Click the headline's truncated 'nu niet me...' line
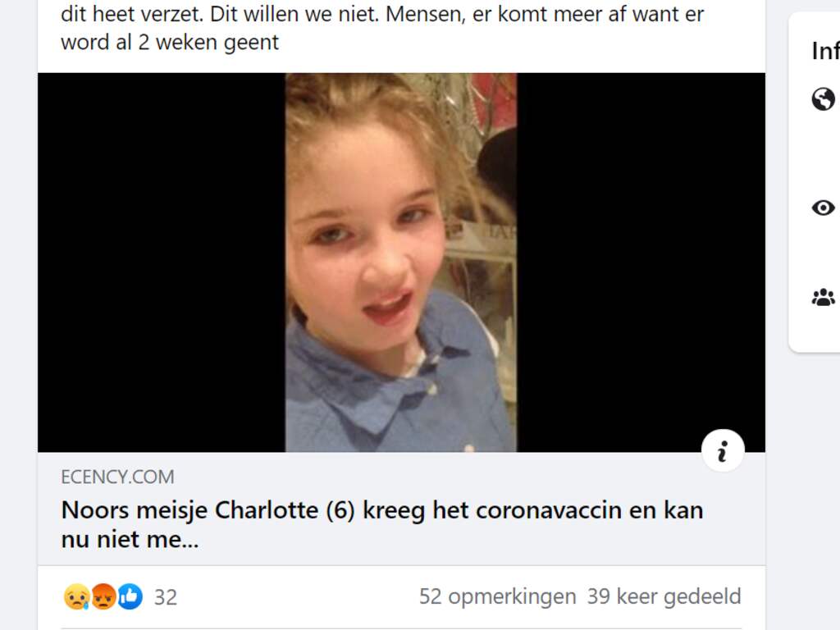The width and height of the screenshot is (840, 630). click(130, 540)
